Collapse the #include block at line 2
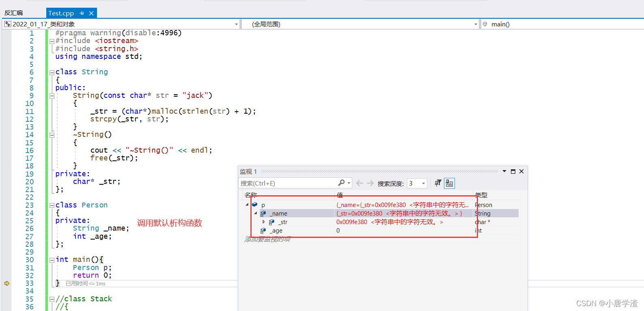The image size is (644, 311). 52,41
